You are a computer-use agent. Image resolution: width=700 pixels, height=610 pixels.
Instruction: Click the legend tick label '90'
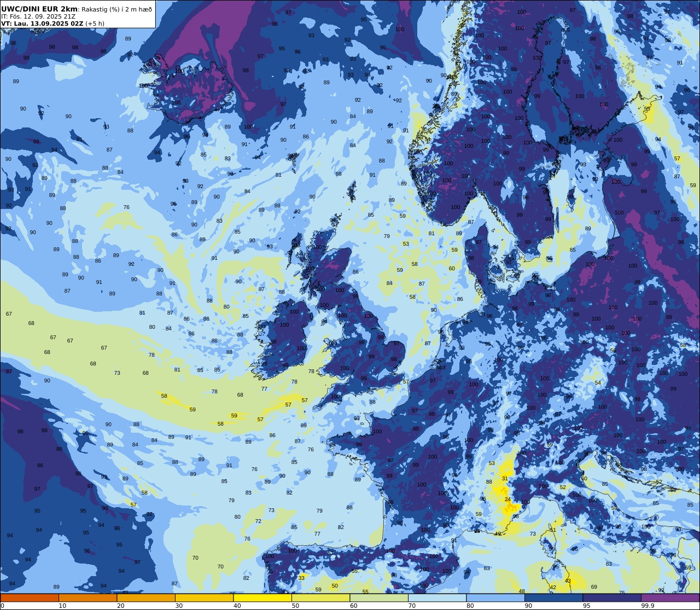pos(528,606)
